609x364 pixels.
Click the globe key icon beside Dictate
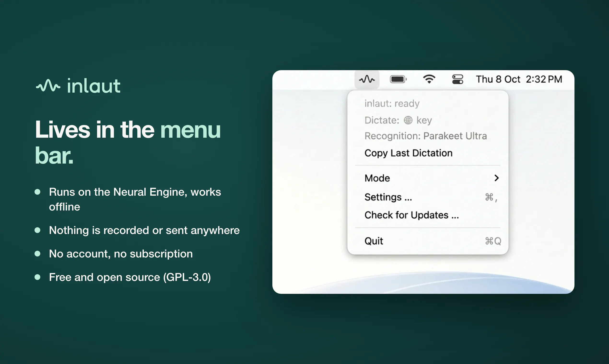pos(408,120)
